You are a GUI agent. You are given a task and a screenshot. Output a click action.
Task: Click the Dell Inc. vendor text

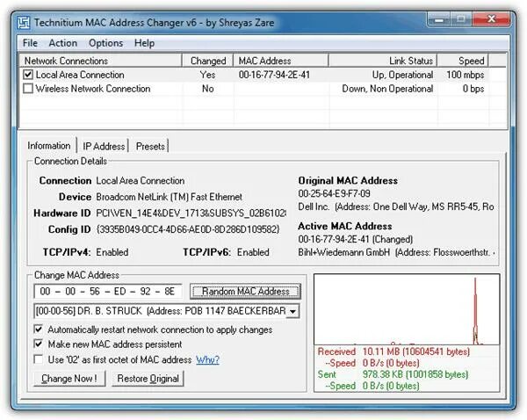click(396, 206)
